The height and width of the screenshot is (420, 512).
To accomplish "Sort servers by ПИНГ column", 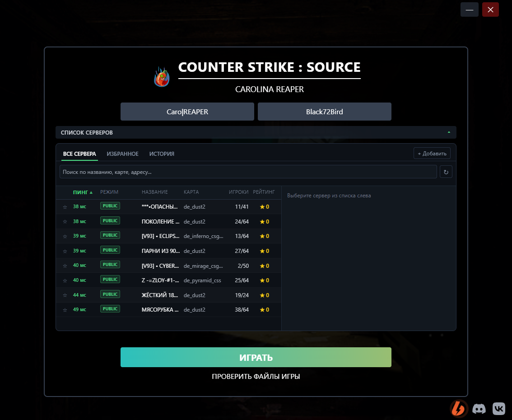I will tap(83, 192).
